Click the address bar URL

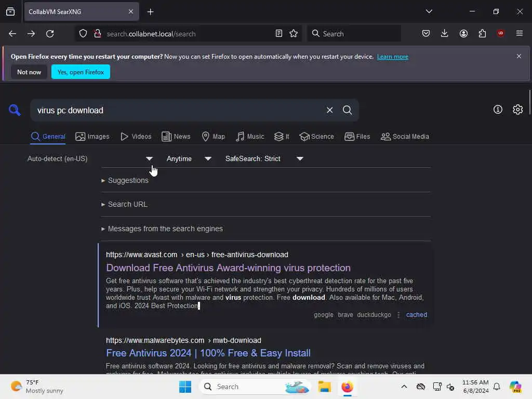click(151, 34)
